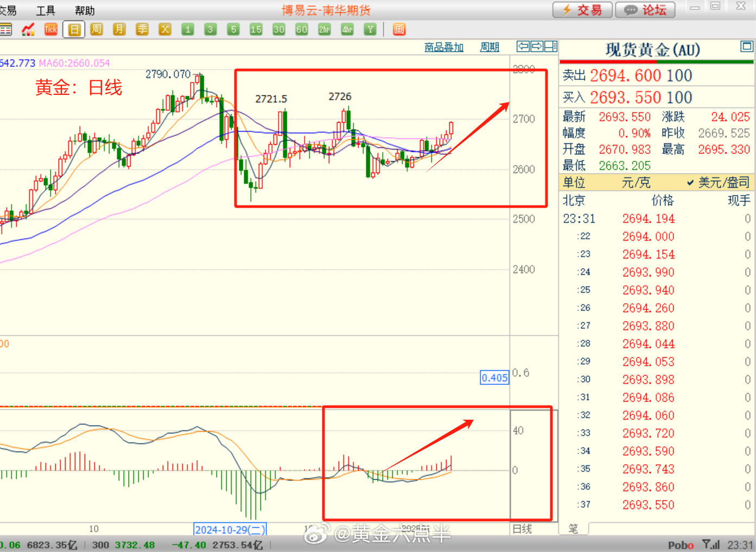
Task: Click the split panel layout icon
Action: click(551, 47)
